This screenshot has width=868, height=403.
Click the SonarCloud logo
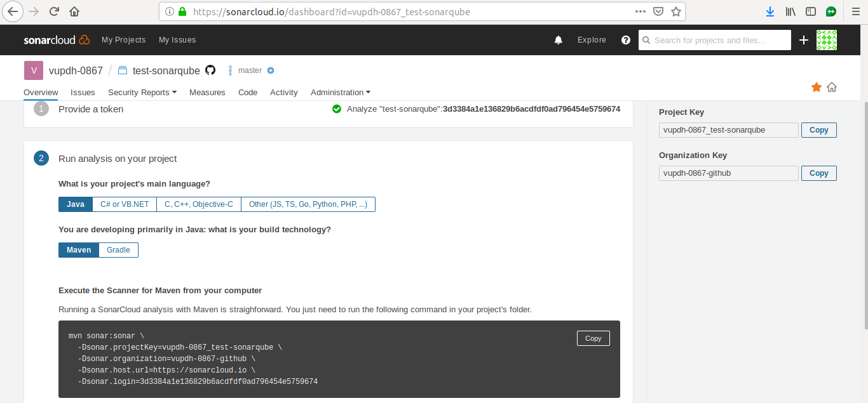click(57, 40)
